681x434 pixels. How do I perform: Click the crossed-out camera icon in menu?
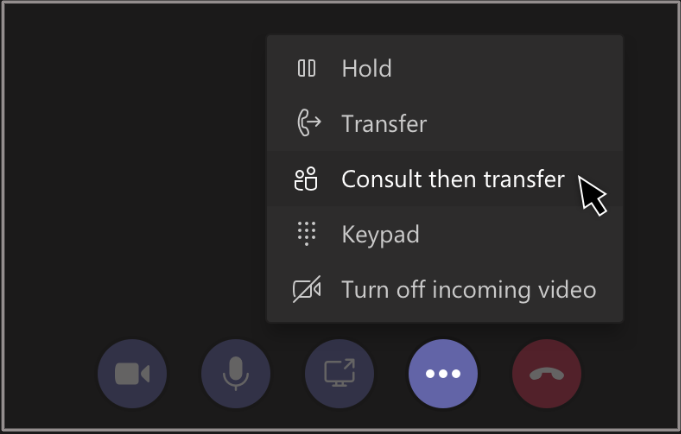tap(307, 290)
